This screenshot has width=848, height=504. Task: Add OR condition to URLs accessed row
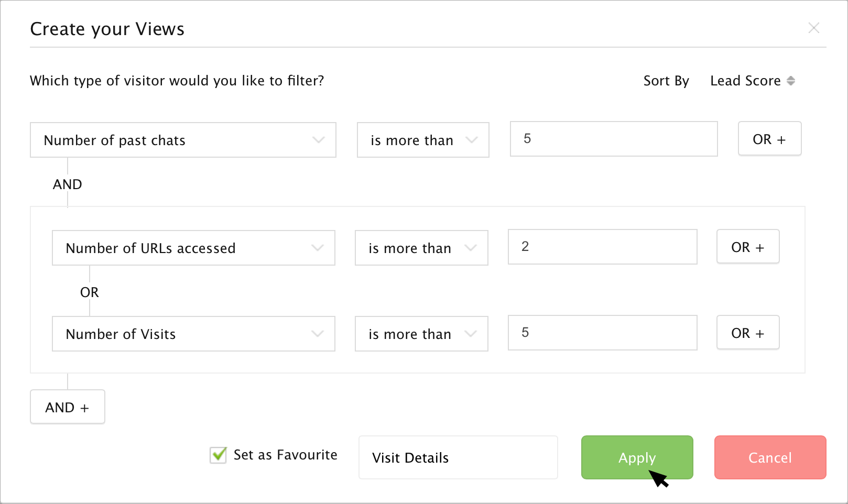point(747,247)
